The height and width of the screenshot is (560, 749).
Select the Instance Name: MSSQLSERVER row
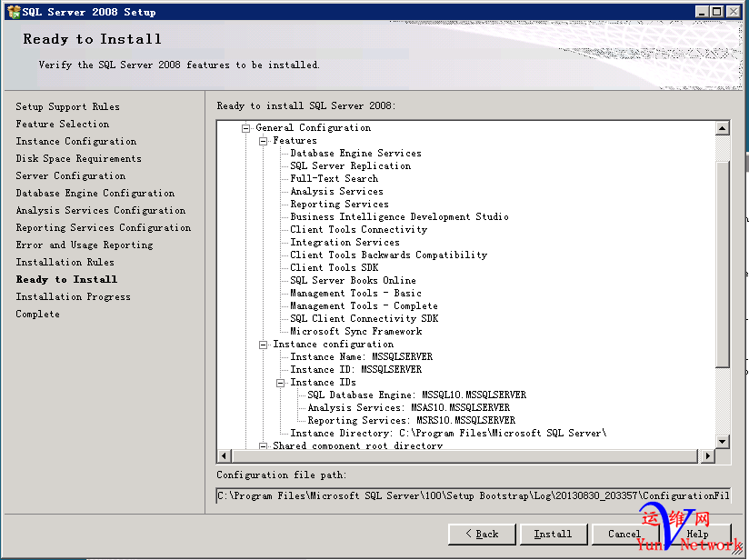[362, 357]
